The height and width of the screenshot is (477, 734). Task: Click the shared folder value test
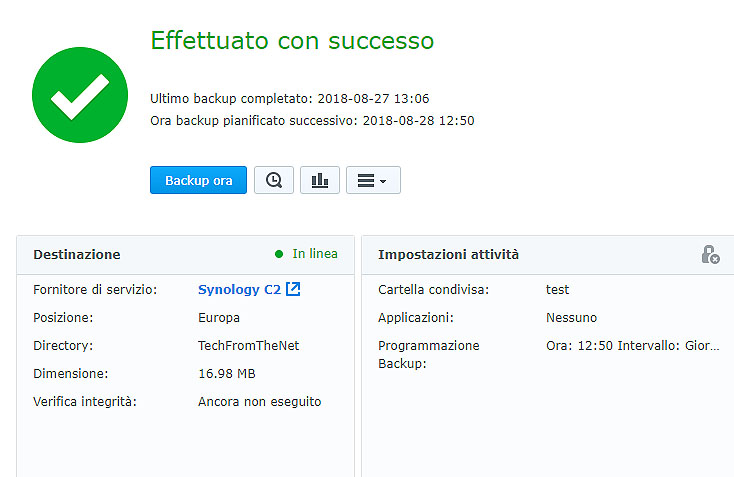[557, 289]
